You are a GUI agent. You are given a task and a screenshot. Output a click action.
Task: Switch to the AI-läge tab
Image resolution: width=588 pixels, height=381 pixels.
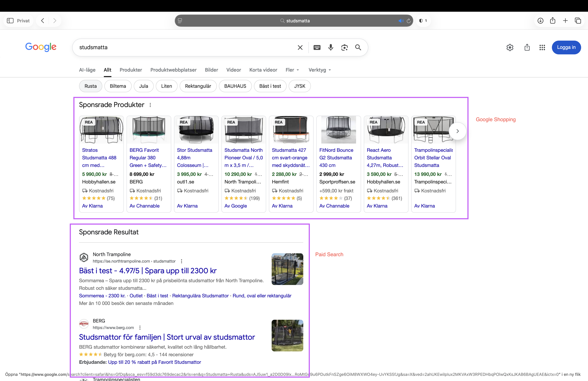[87, 70]
